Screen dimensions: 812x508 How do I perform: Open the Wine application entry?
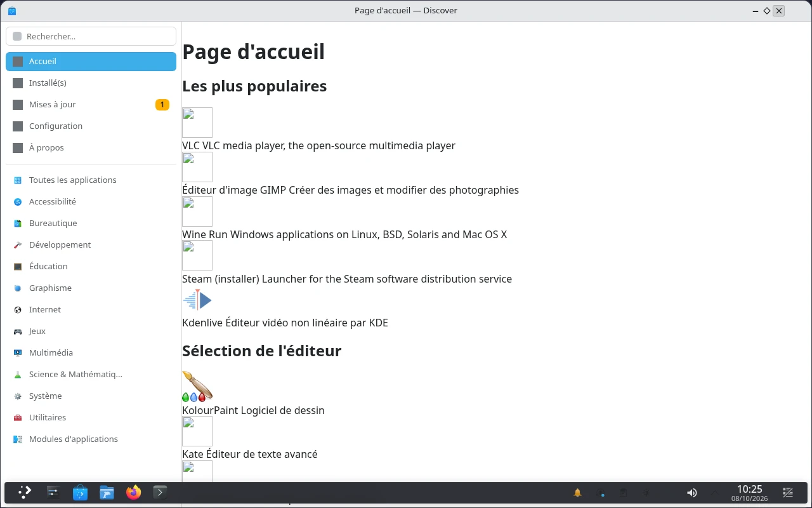pos(344,234)
